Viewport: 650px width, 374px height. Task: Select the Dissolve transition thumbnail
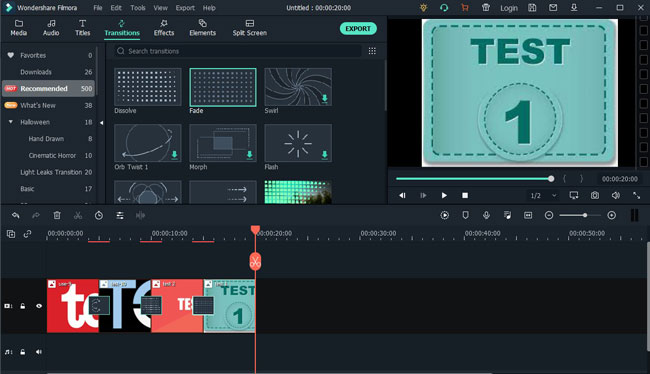(148, 87)
